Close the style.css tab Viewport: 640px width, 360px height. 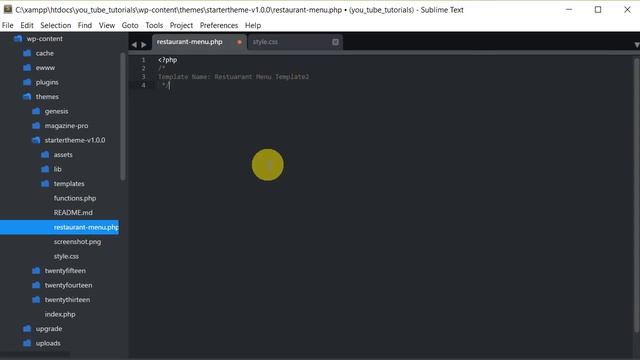click(335, 42)
